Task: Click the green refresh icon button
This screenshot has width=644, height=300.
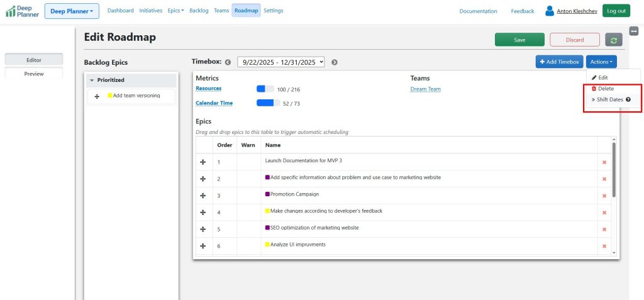Action: (x=614, y=40)
